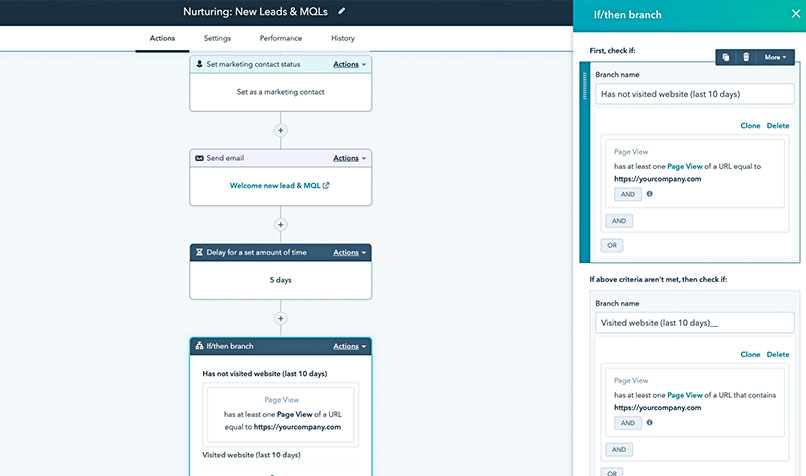The image size is (806, 476).
Task: Select the Set as a marketing contact text
Action: 281,92
